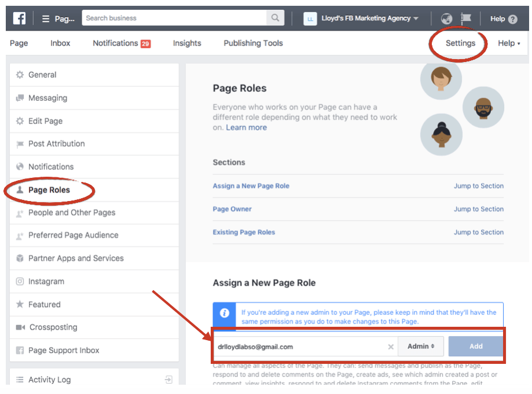
Task: Open Preferred Page Audience settings
Action: pos(94,235)
